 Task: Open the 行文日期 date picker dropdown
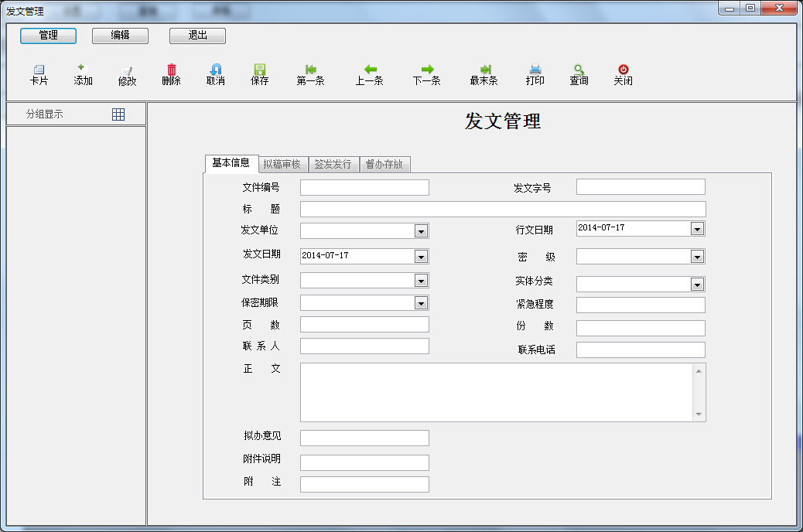pyautogui.click(x=697, y=229)
